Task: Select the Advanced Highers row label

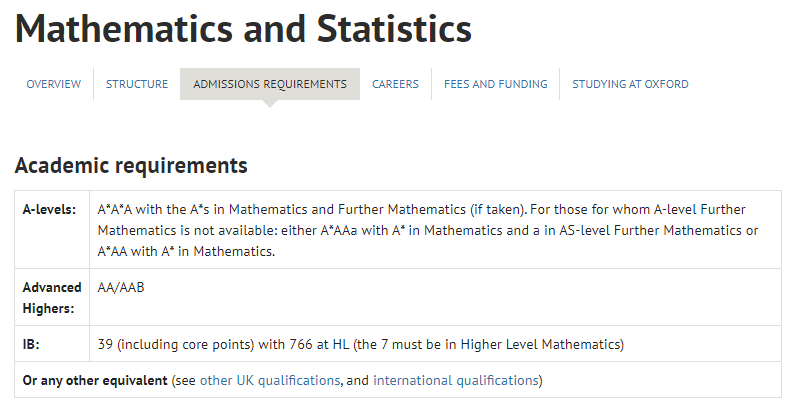Action: tap(52, 298)
